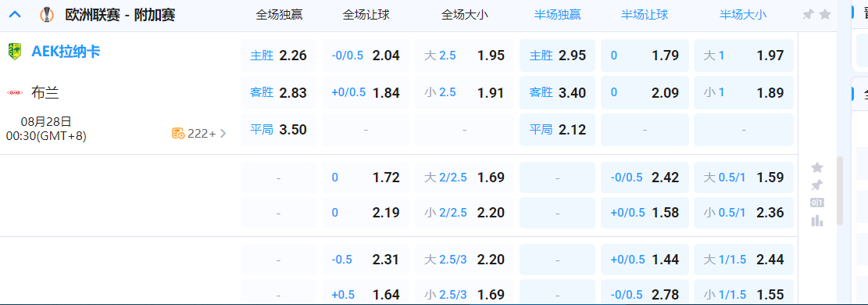Viewport: 868px width, 305px height.
Task: Bet on half-time 平局 at 2.12
Action: (558, 130)
